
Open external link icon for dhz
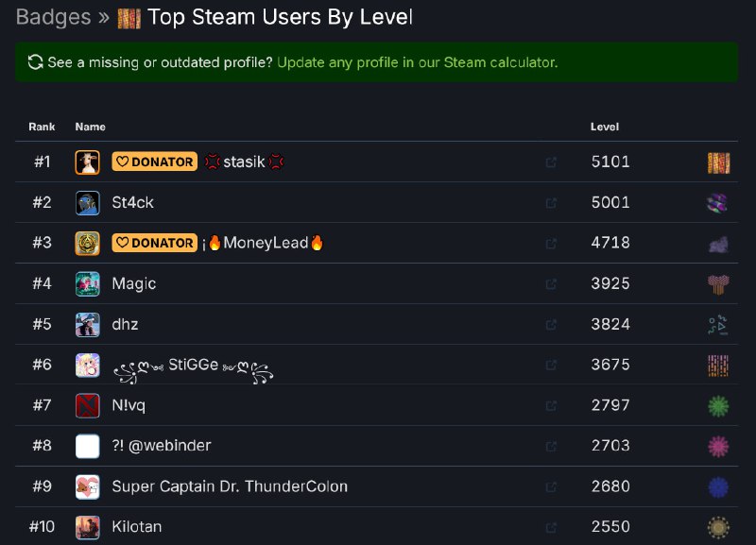(551, 325)
